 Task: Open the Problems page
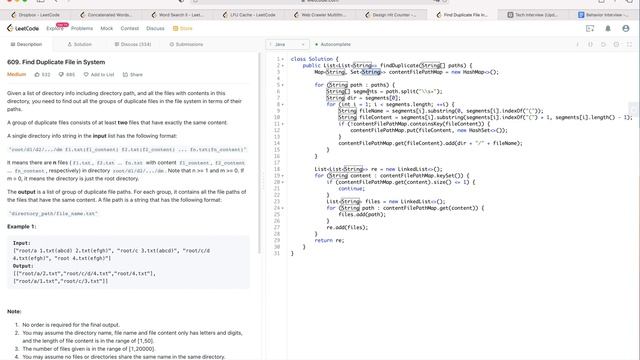(x=82, y=28)
